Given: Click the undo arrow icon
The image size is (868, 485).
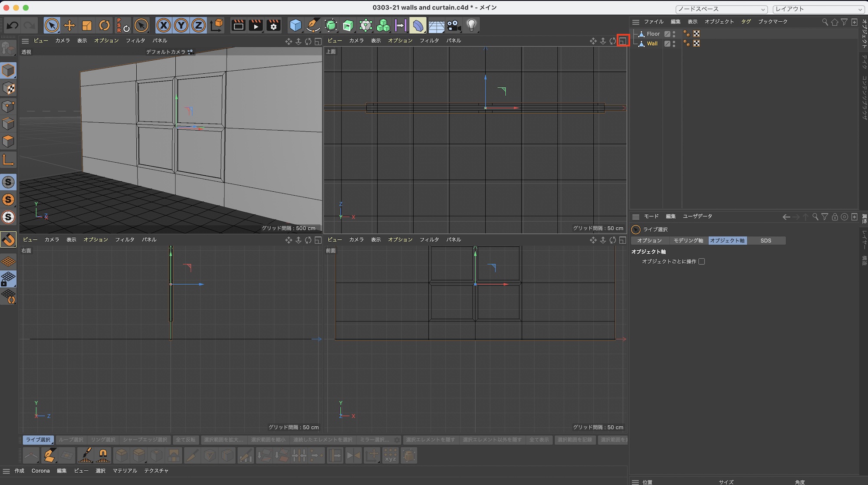Looking at the screenshot, I should [12, 26].
